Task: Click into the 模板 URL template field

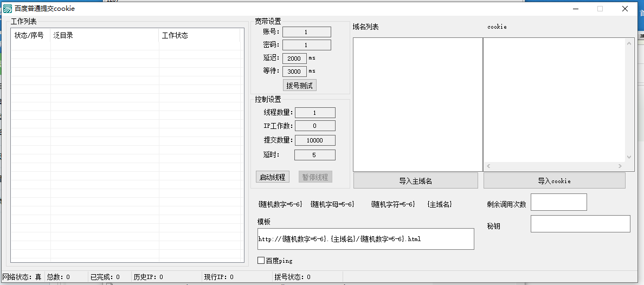Action: click(x=365, y=239)
